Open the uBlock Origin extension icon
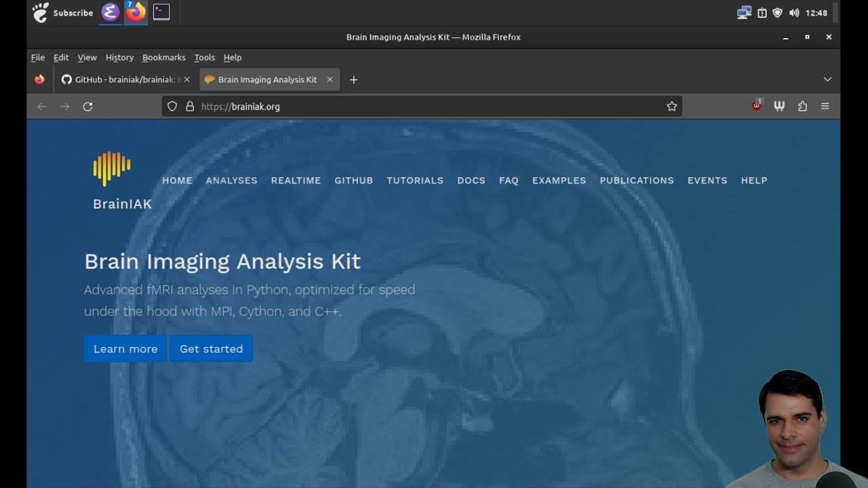 click(757, 106)
